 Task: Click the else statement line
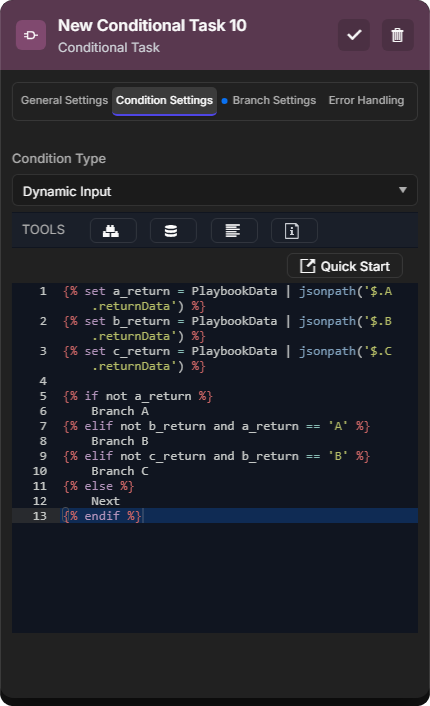(x=99, y=486)
